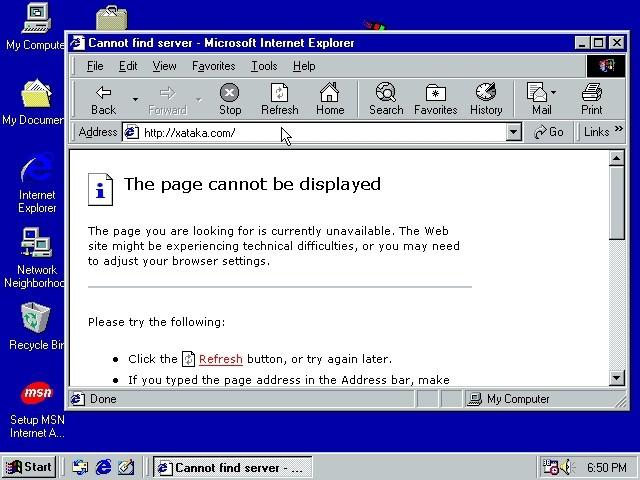Click the Links toolbar label
Viewport: 640px width, 480px height.
[x=596, y=132]
